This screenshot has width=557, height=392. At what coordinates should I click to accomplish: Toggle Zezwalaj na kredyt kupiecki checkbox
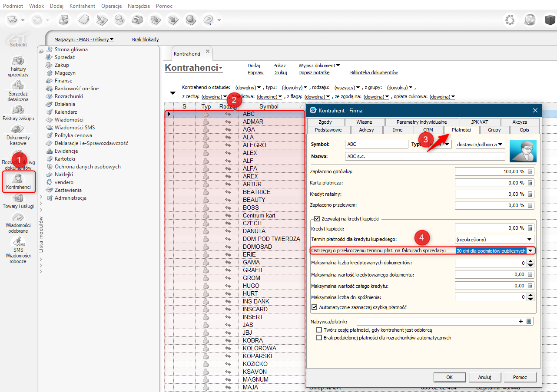[317, 219]
